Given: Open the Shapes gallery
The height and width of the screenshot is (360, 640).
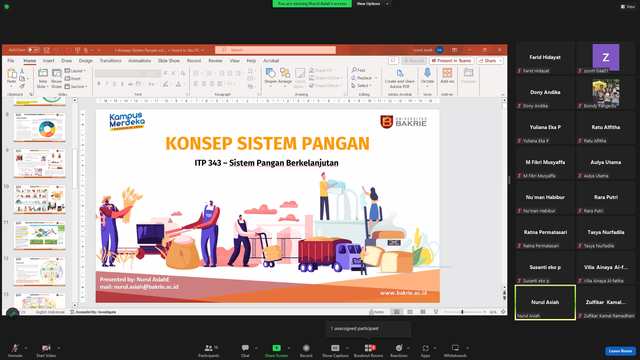Looking at the screenshot, I should [270, 77].
